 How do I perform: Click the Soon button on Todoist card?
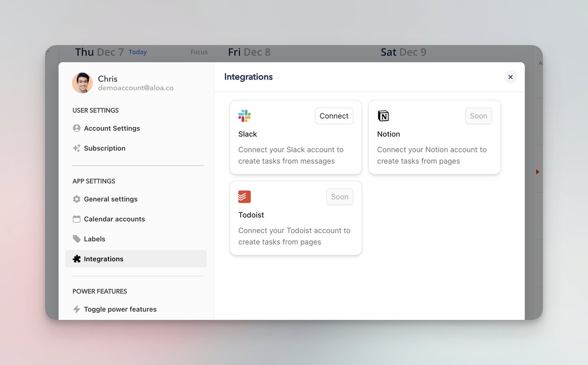point(340,197)
